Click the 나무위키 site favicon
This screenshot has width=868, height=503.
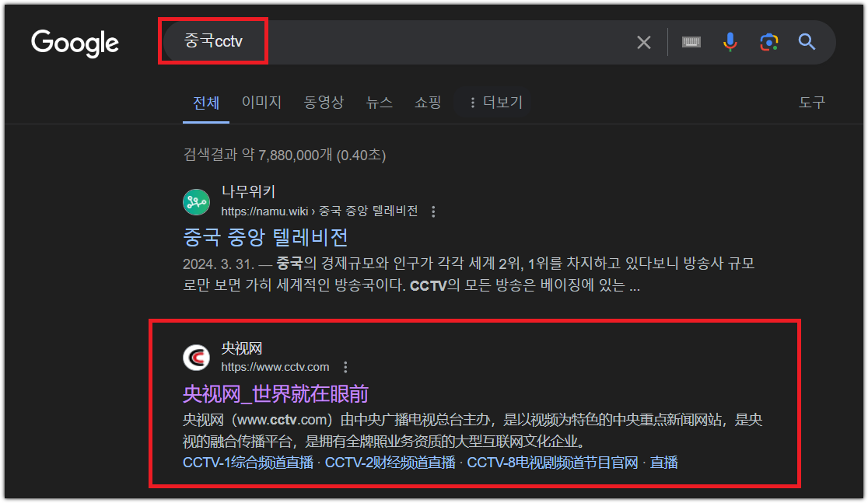[197, 202]
